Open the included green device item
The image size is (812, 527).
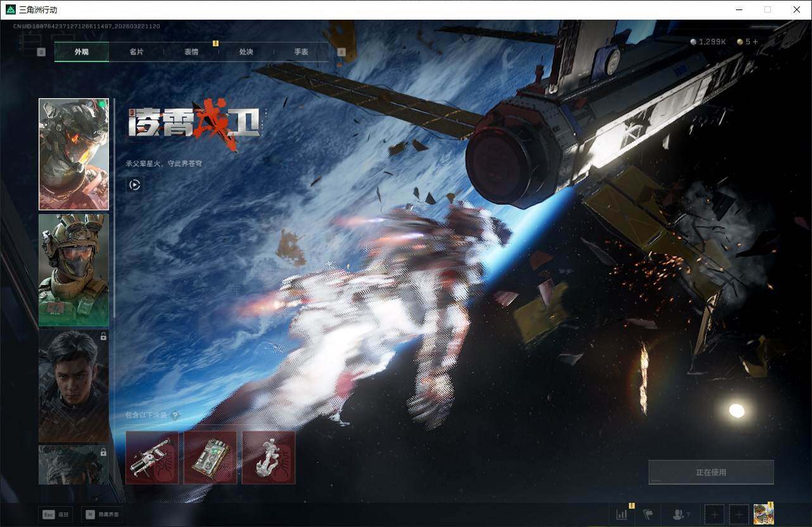(210, 458)
